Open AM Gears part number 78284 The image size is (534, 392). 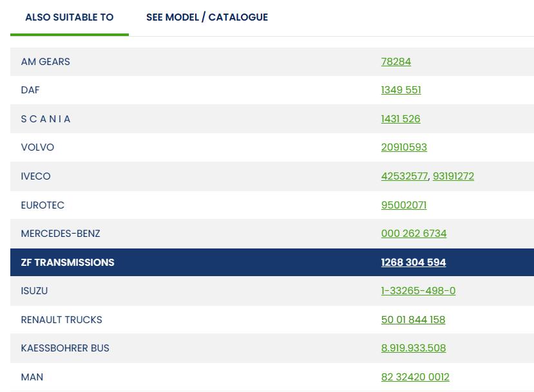pyautogui.click(x=396, y=62)
